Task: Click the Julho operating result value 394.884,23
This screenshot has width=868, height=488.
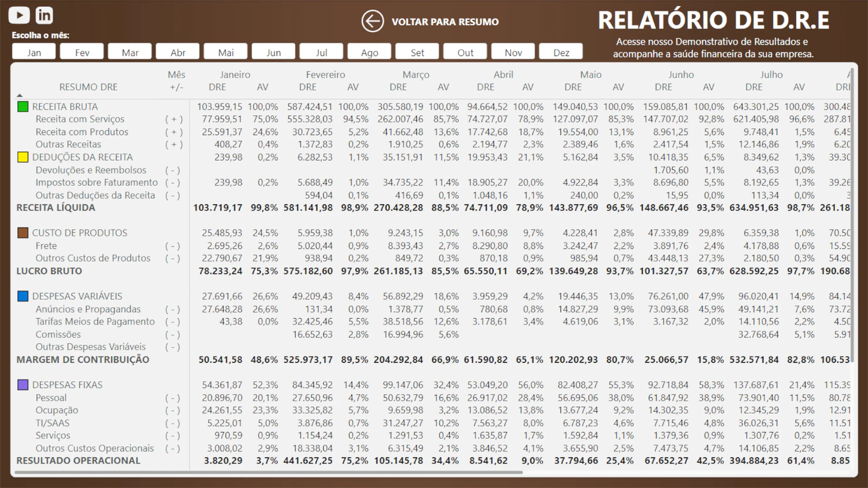Action: [754, 461]
